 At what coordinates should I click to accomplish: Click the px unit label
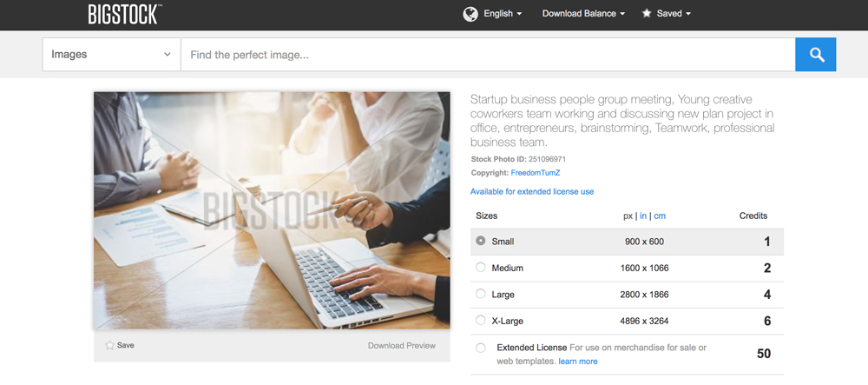[x=628, y=216]
